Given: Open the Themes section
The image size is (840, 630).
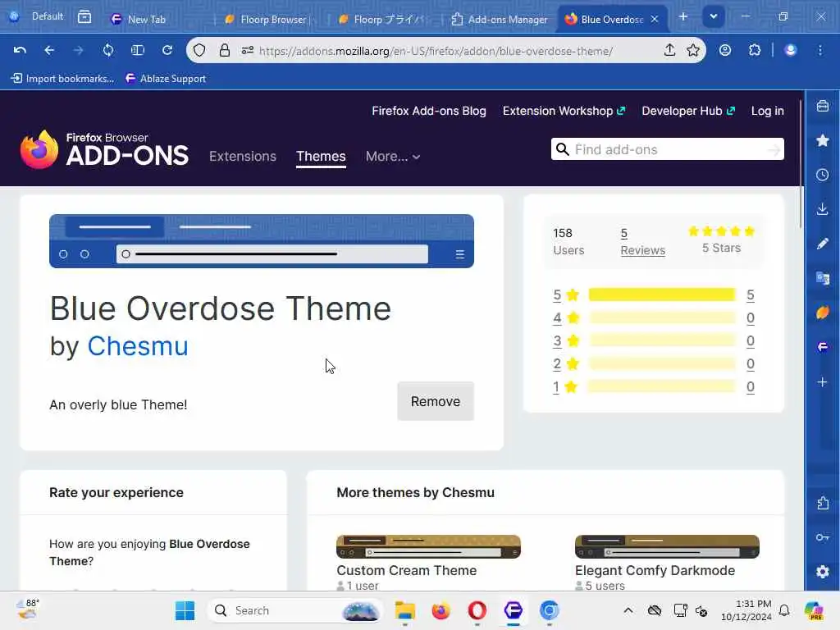Looking at the screenshot, I should point(321,157).
